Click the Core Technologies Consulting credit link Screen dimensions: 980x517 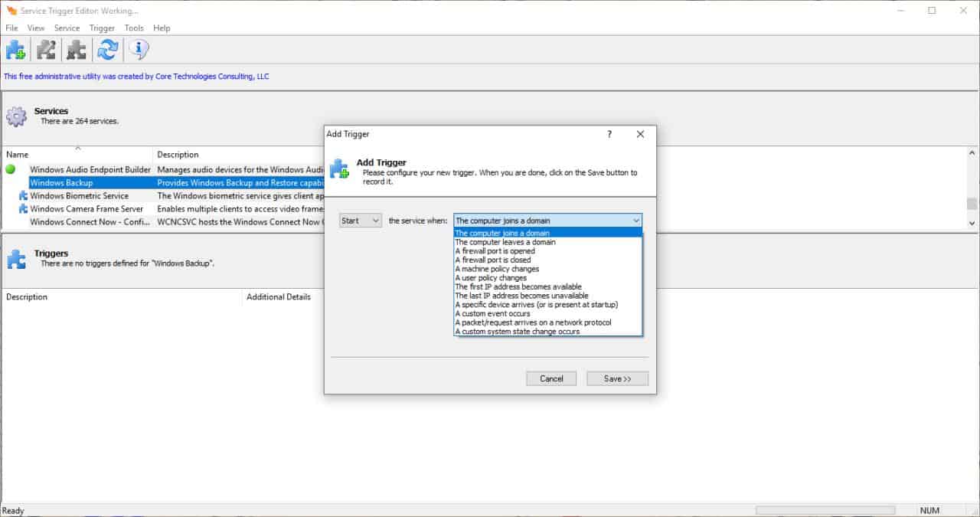pyautogui.click(x=136, y=77)
